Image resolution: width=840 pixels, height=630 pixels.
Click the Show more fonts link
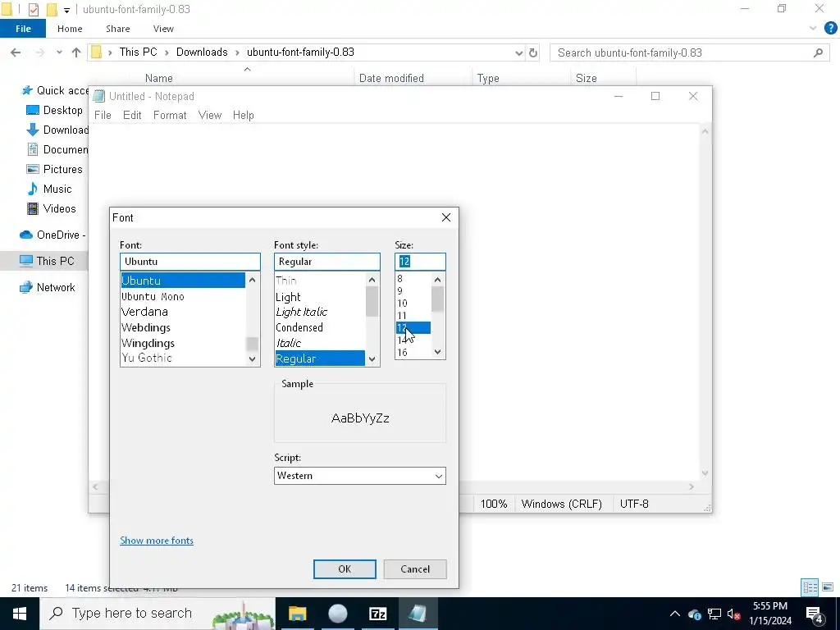point(157,541)
